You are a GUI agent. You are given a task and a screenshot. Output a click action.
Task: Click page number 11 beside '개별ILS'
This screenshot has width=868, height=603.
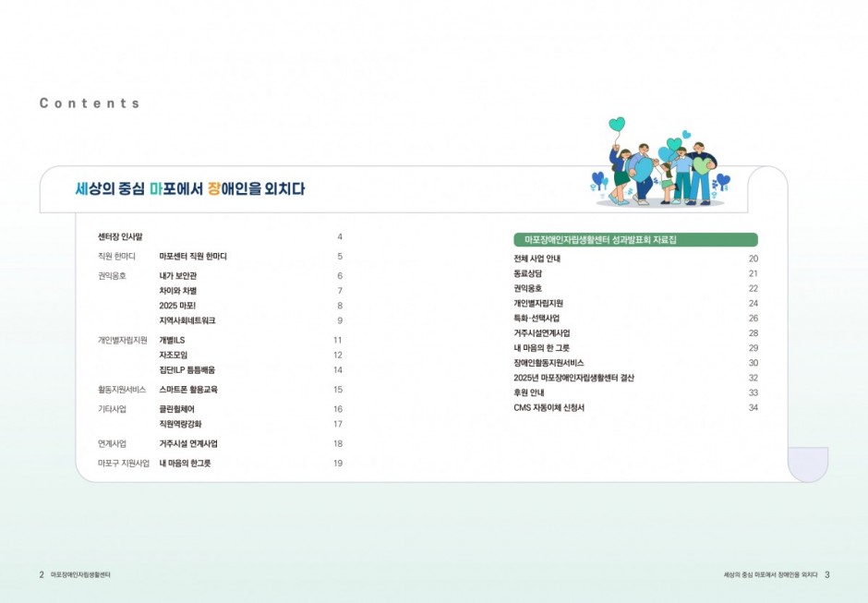(338, 340)
